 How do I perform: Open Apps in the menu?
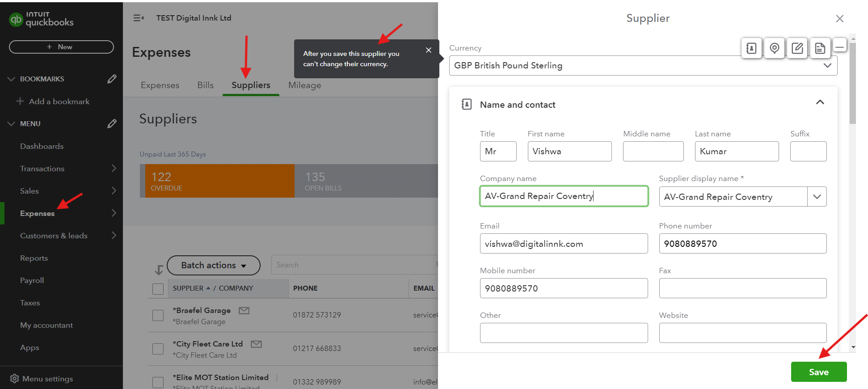tap(29, 347)
